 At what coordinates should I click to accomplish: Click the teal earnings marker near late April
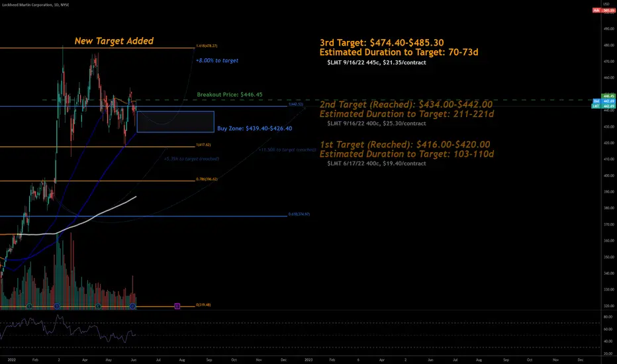(x=98, y=306)
